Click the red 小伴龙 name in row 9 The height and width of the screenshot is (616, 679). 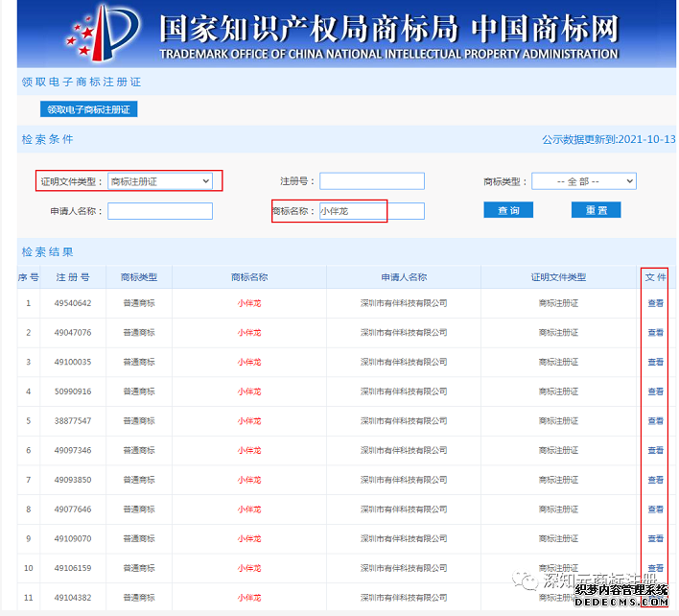point(249,539)
